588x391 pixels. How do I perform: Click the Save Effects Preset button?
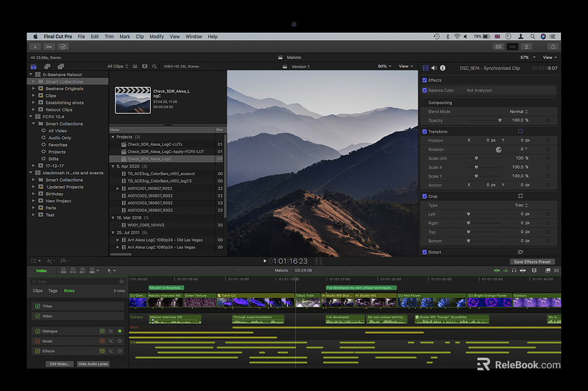click(x=531, y=262)
